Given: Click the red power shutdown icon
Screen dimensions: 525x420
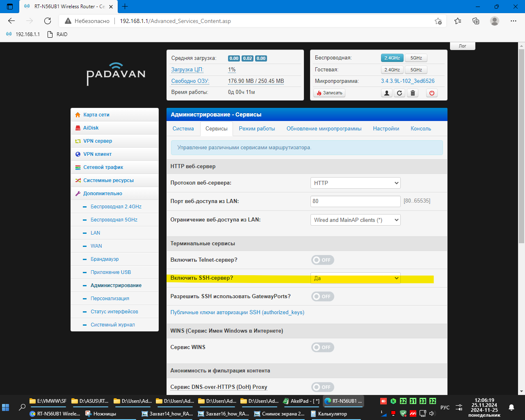Looking at the screenshot, I should (x=431, y=93).
